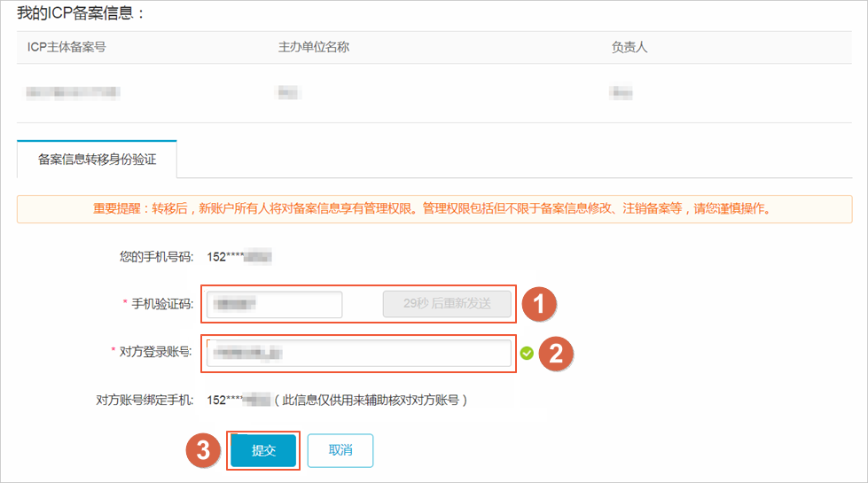Select the 备案信息转移身份验证 tab

97,160
